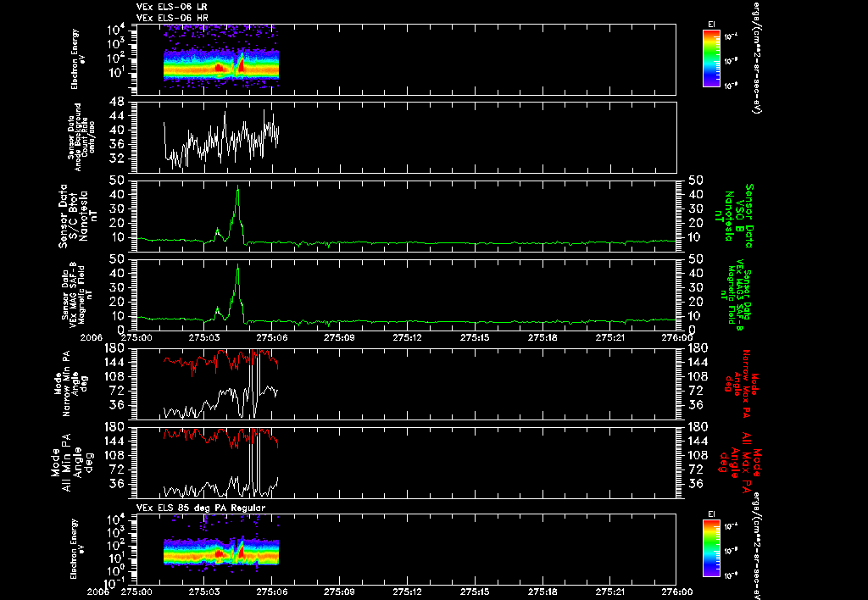
Task: Click the top 'Electron Energy eV' axis label
Action: point(77,59)
